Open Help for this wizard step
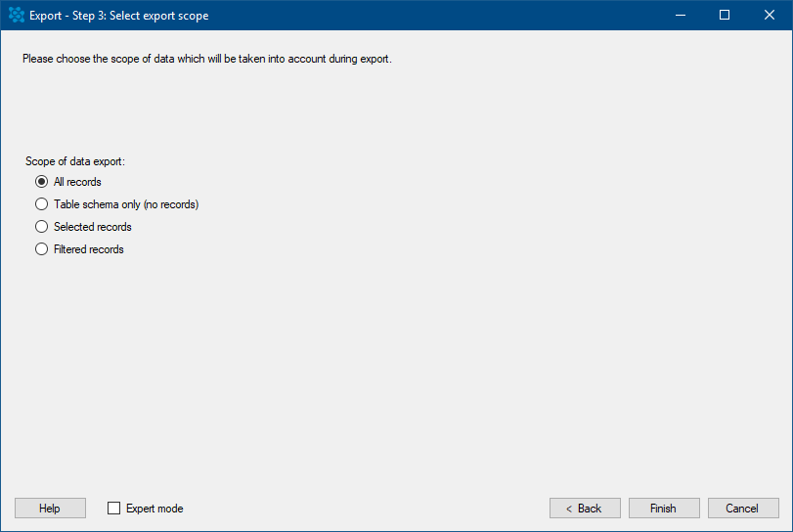 (x=50, y=509)
